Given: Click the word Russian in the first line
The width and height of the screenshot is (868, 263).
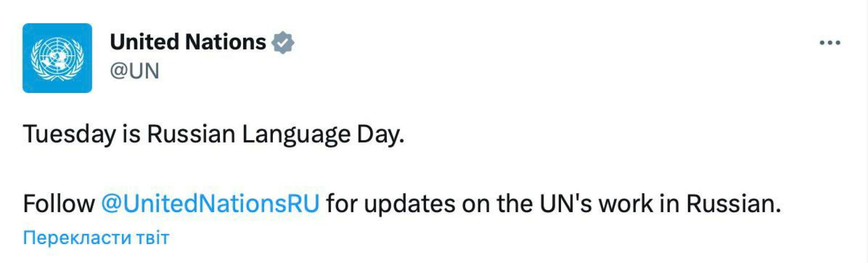Looking at the screenshot, I should 191,134.
